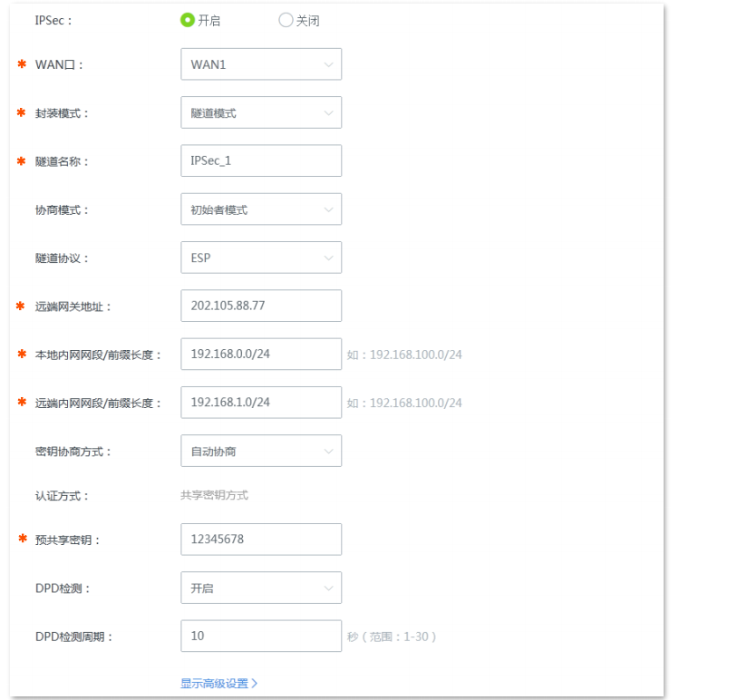This screenshot has width=747, height=700.
Task: Expand the 显示高级设置 link
Action: pos(219,684)
